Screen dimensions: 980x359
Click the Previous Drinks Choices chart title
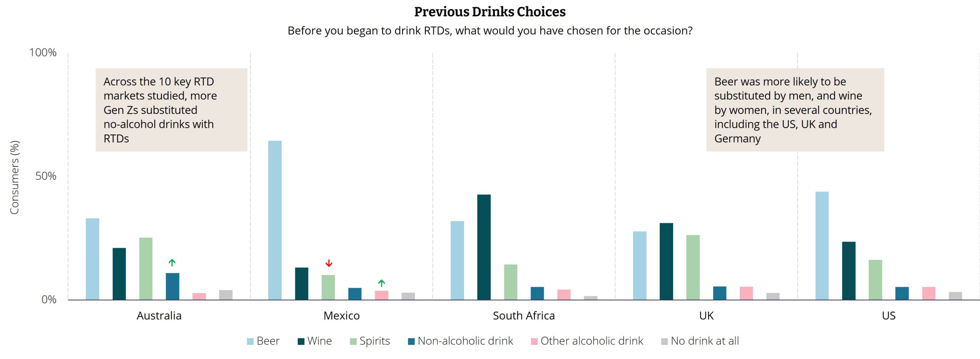pyautogui.click(x=490, y=12)
